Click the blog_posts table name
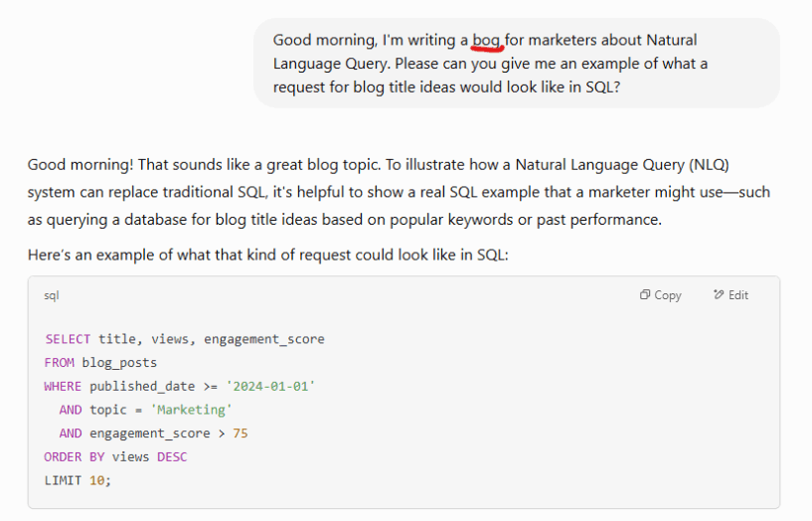812x521 pixels. point(119,363)
